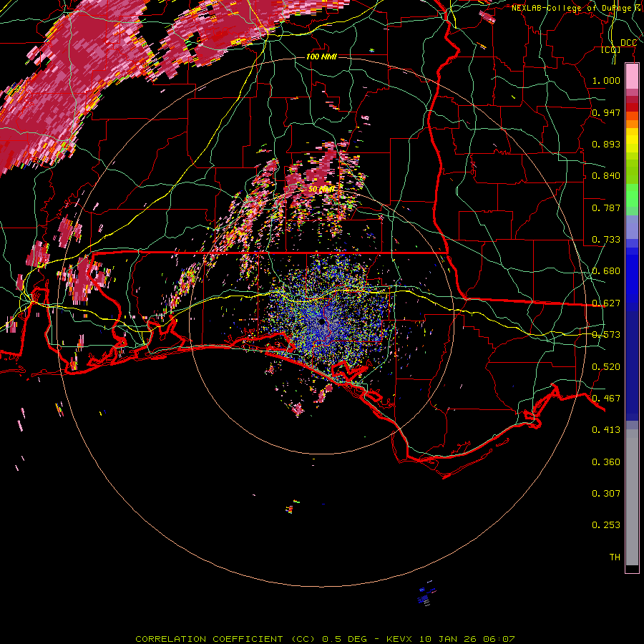644x644 pixels.
Task: Click the 0.947 scale value
Action: (606, 112)
